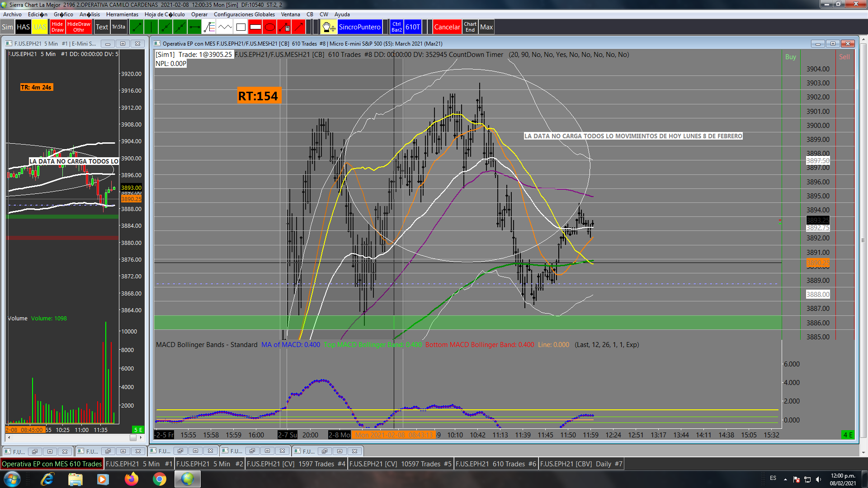This screenshot has height=488, width=868.
Task: Toggle the SincroPuntero pointer sync
Action: click(359, 27)
